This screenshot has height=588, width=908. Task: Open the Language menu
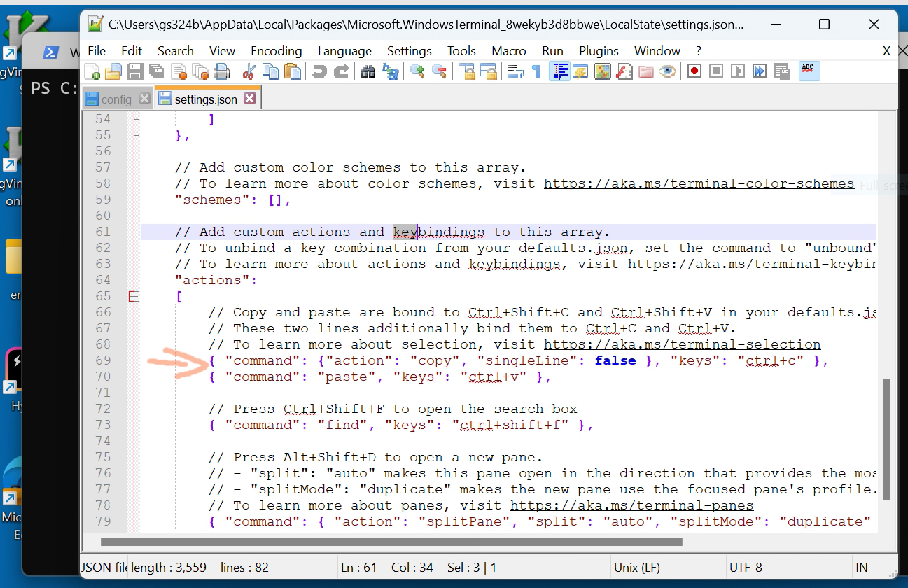(x=344, y=51)
